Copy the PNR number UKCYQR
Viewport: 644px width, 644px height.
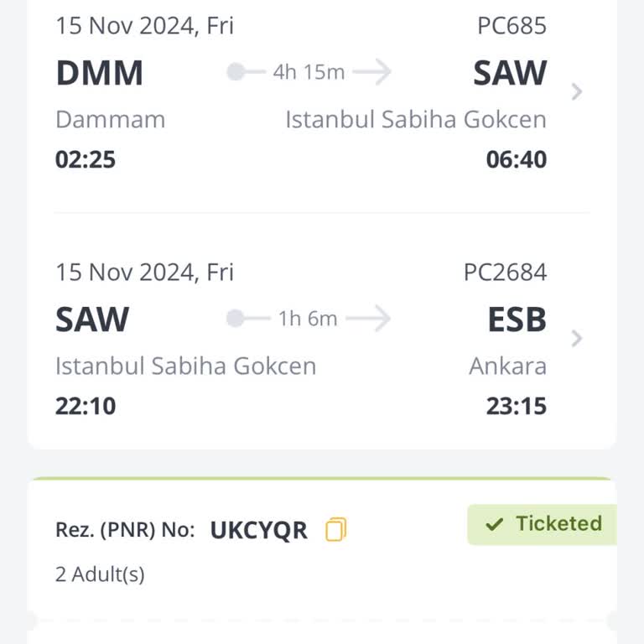click(335, 530)
